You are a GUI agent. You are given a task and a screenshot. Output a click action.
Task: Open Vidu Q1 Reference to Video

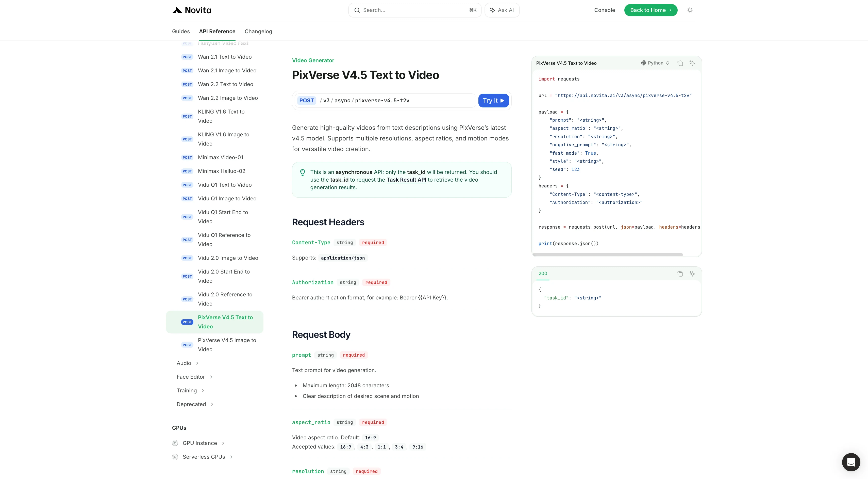coord(224,240)
